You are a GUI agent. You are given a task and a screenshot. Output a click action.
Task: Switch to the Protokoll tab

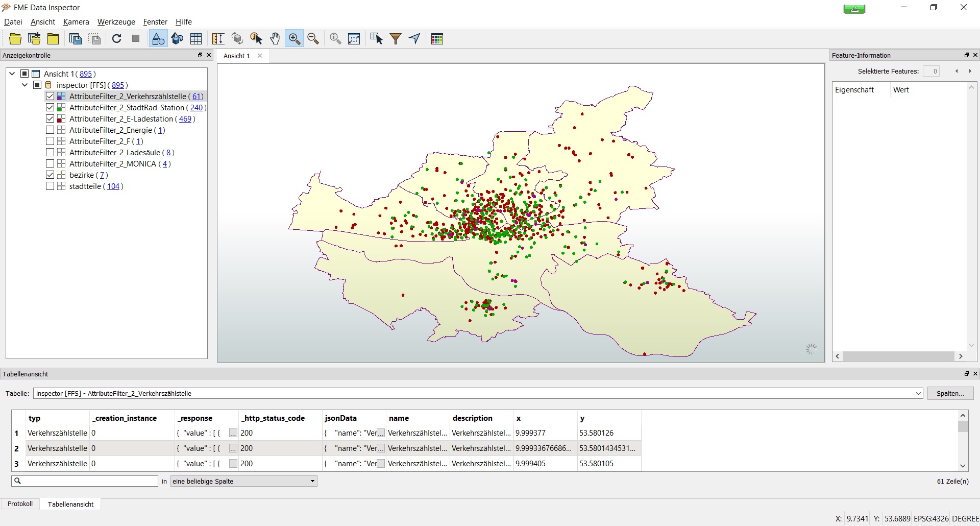point(20,504)
